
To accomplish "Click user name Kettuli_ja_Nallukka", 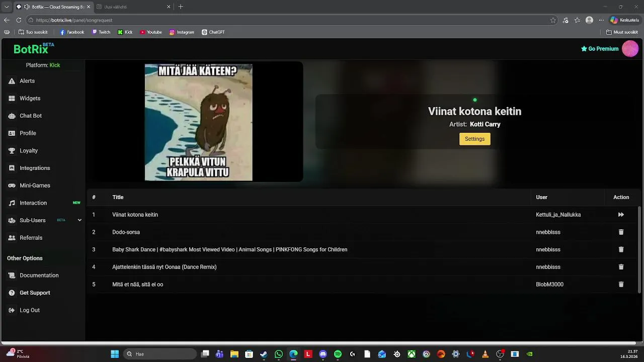I will (x=558, y=215).
